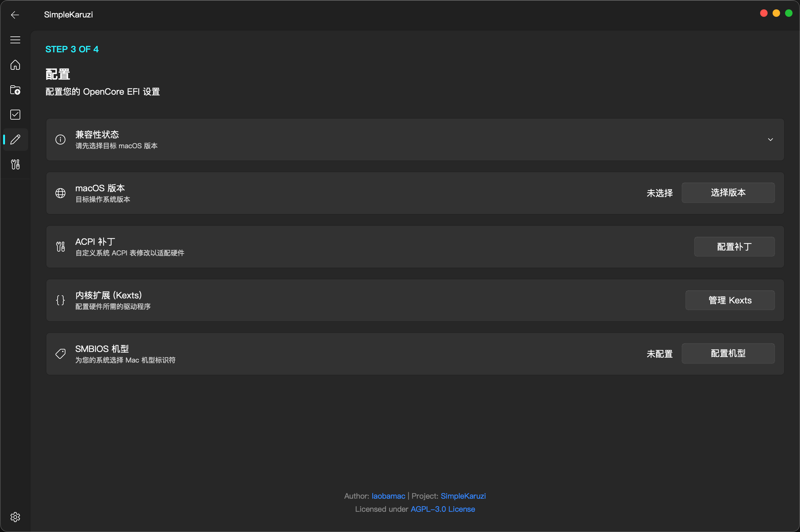Open the hamburger menu icon
Image resolution: width=800 pixels, height=532 pixels.
pos(15,40)
